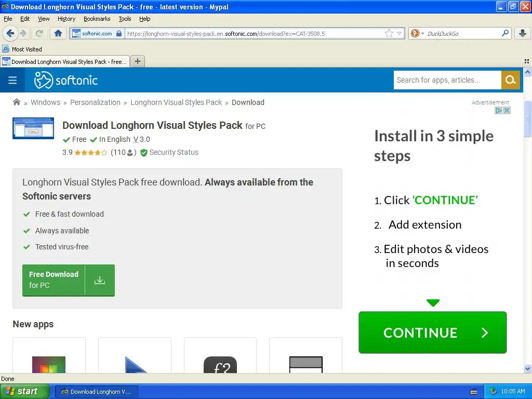Image resolution: width=532 pixels, height=399 pixels.
Task: Click the green CONTINUE ad button
Action: click(433, 332)
